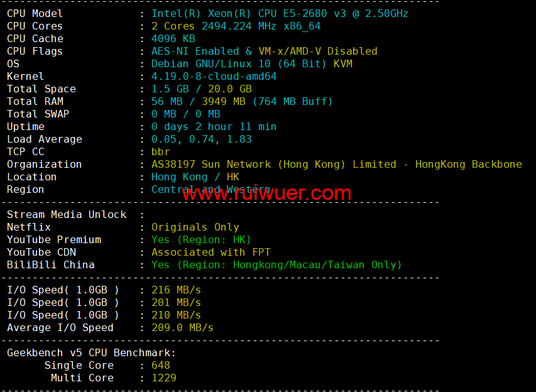Image resolution: width=536 pixels, height=392 pixels.
Task: Click the BiliBili China region result
Action: pyautogui.click(x=276, y=265)
